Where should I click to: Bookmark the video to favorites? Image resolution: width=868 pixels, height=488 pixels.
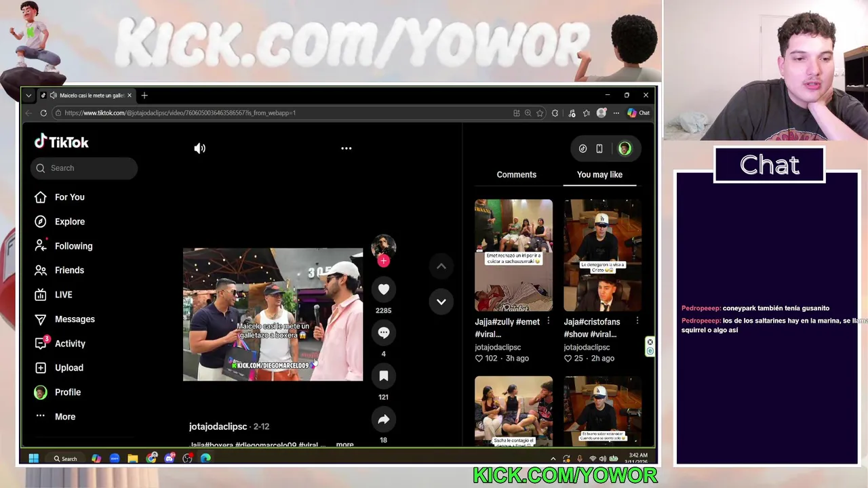384,376
